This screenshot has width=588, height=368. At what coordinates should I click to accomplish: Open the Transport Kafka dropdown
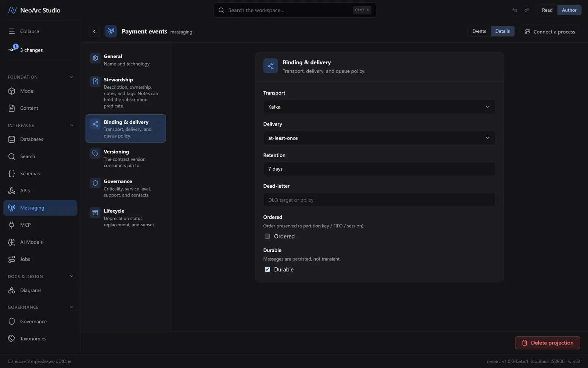pos(379,107)
